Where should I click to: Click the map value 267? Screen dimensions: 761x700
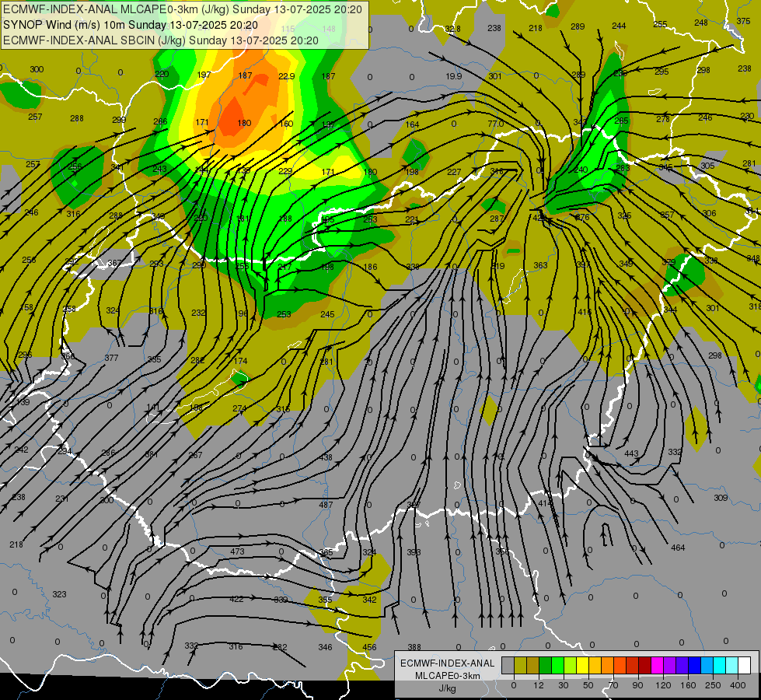pyautogui.click(x=195, y=455)
